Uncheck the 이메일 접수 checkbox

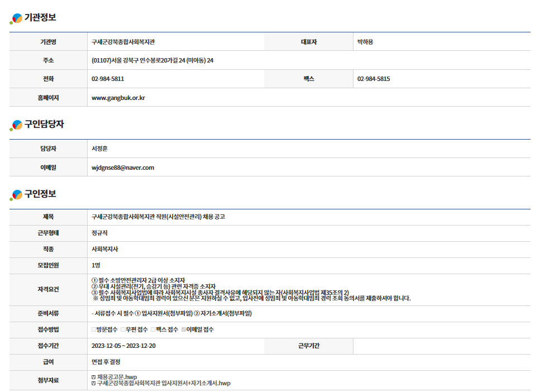tap(184, 330)
